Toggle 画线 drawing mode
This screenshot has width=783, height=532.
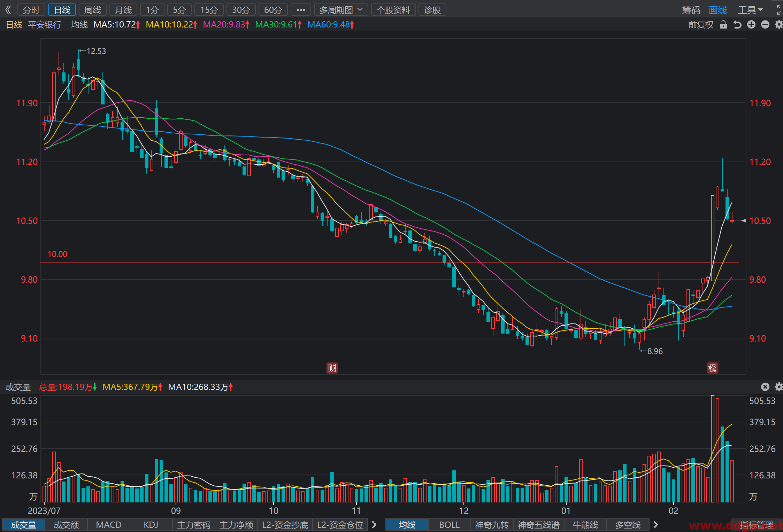click(x=718, y=10)
